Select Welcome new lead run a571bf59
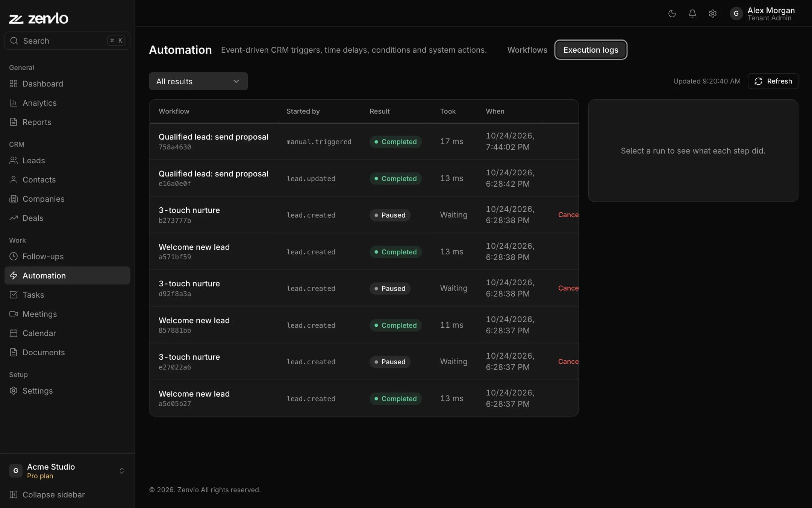Viewport: 812px width, 508px height. [364, 252]
